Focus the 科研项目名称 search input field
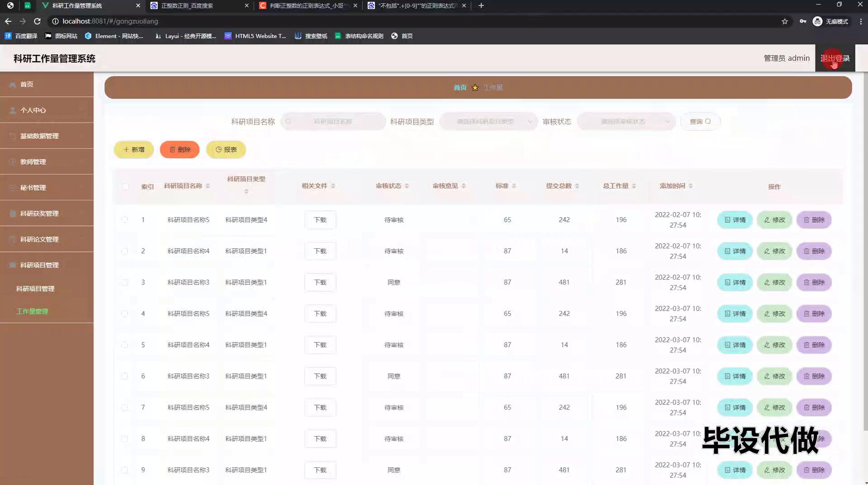This screenshot has height=485, width=868. [x=333, y=122]
